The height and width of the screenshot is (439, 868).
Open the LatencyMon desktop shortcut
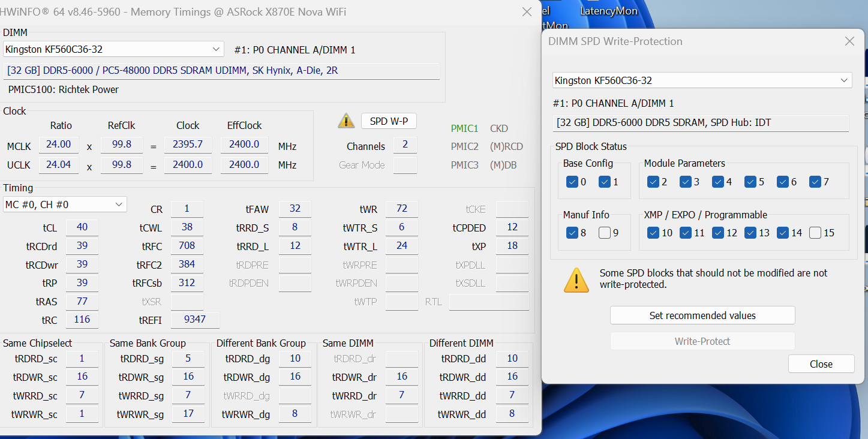coord(609,11)
